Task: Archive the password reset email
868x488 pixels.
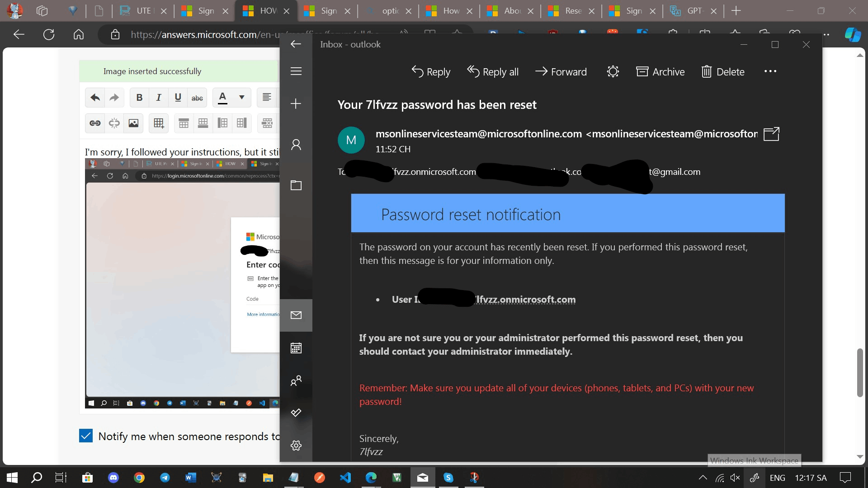Action: coord(660,72)
